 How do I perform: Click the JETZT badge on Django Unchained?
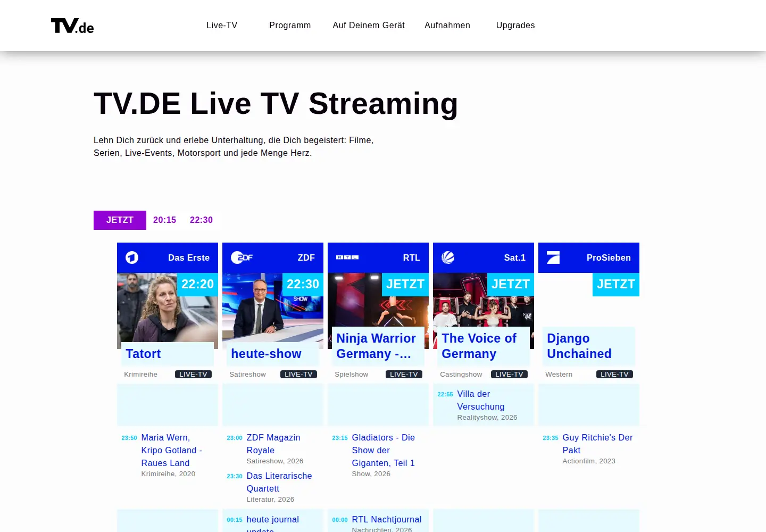point(616,285)
